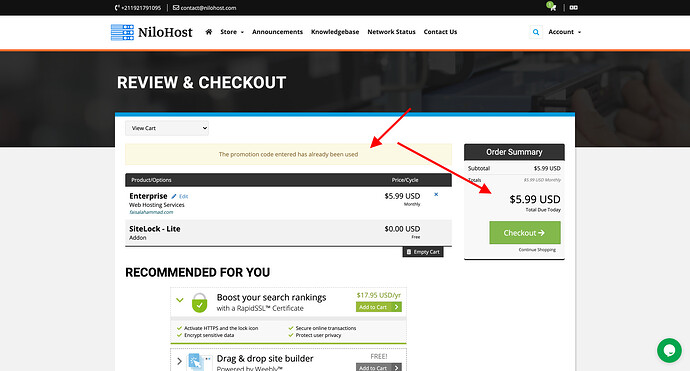Viewport: 690px width, 371px height.
Task: Click the Drag & drop site builder heading
Action: tap(265, 358)
